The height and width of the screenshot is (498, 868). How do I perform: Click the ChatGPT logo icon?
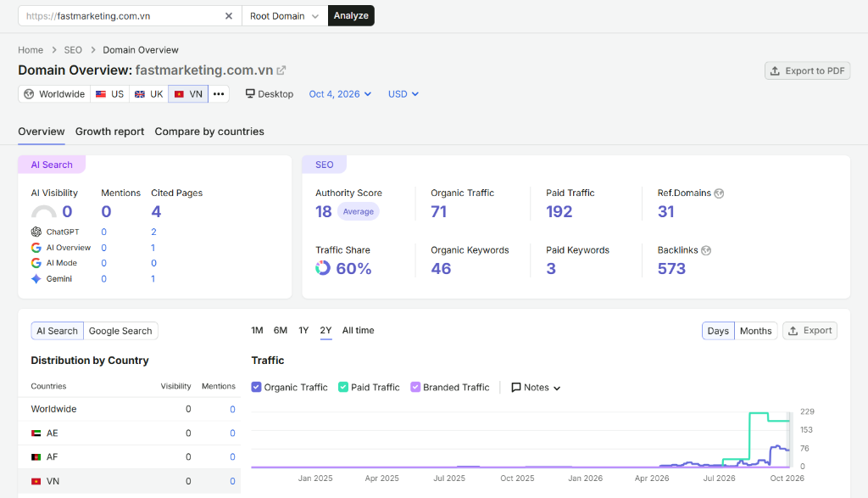(36, 232)
